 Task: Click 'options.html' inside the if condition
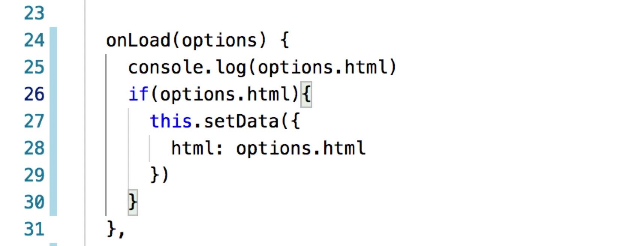(x=225, y=94)
